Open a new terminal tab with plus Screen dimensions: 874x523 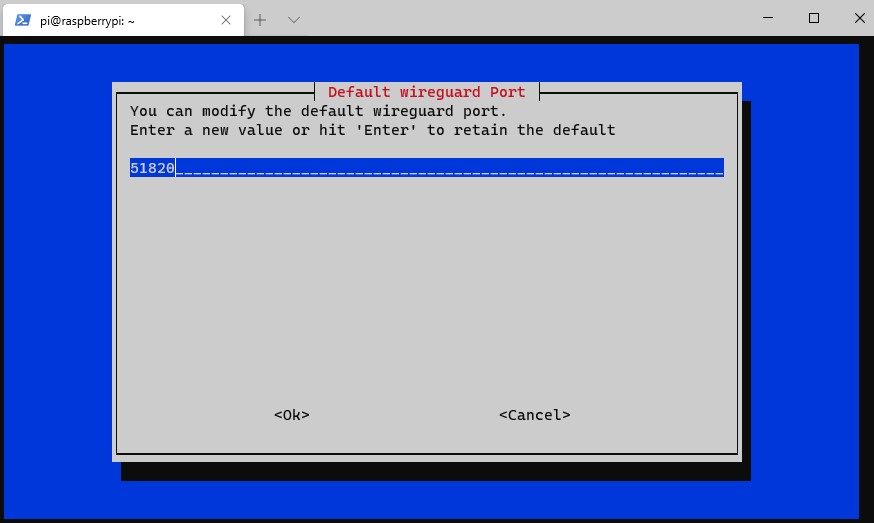260,20
